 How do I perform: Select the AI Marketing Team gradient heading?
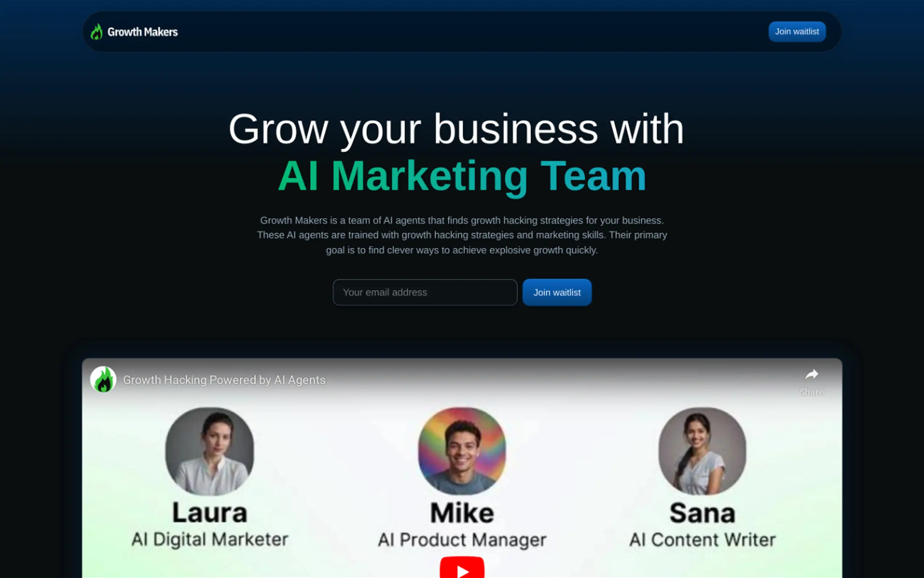[462, 176]
